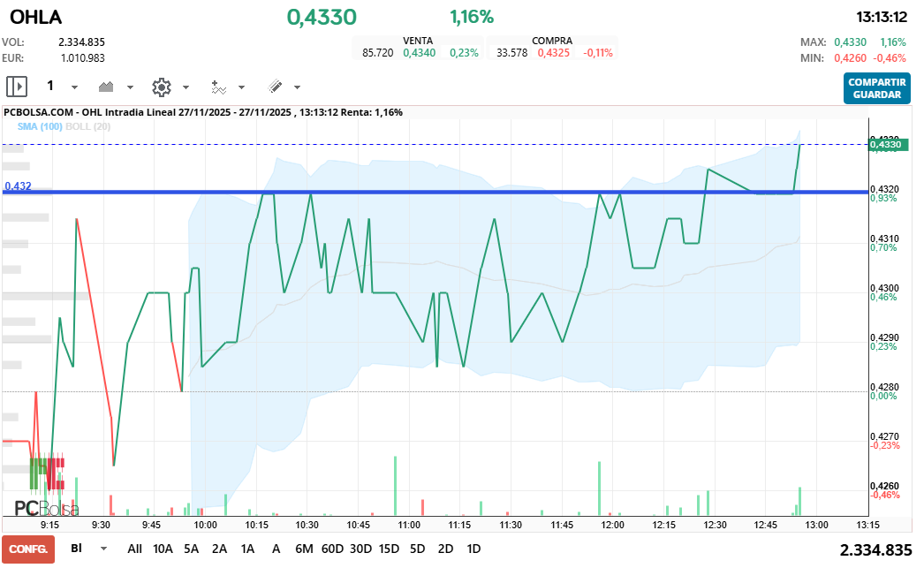The height and width of the screenshot is (568, 924).
Task: Click the side panel toggle icon
Action: tap(17, 87)
